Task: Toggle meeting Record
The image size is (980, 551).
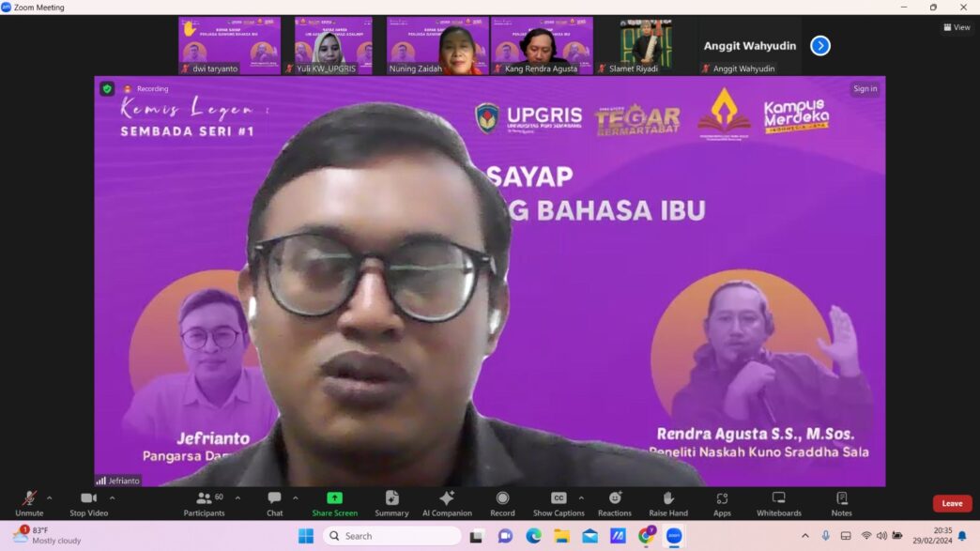Action: pyautogui.click(x=502, y=503)
